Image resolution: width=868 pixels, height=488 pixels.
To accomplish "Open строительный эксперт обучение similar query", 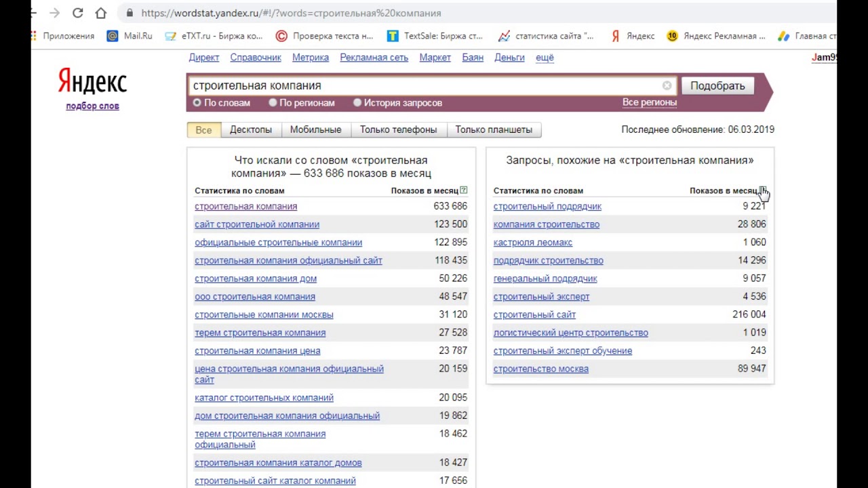I will click(563, 351).
